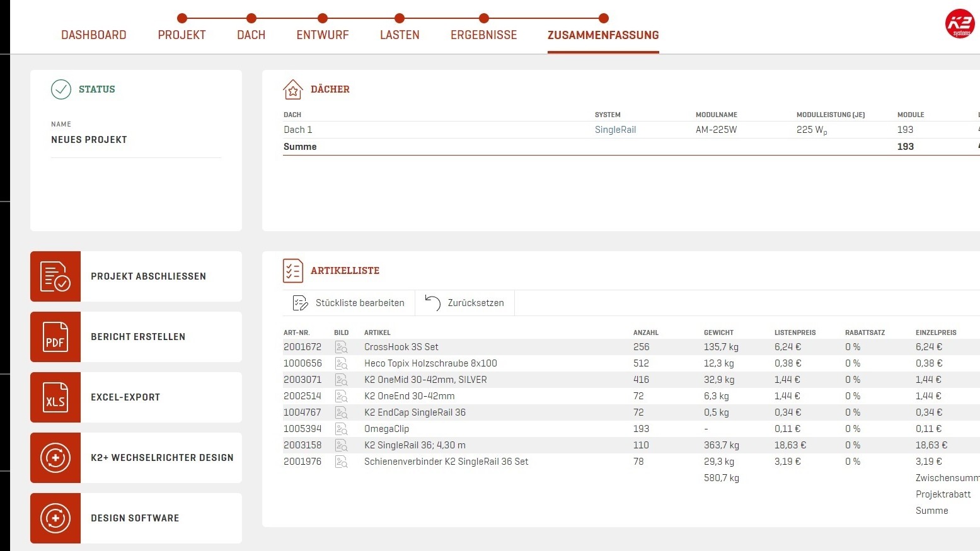
Task: Show the image for K2 OneEnd 30-42mm
Action: pos(342,396)
